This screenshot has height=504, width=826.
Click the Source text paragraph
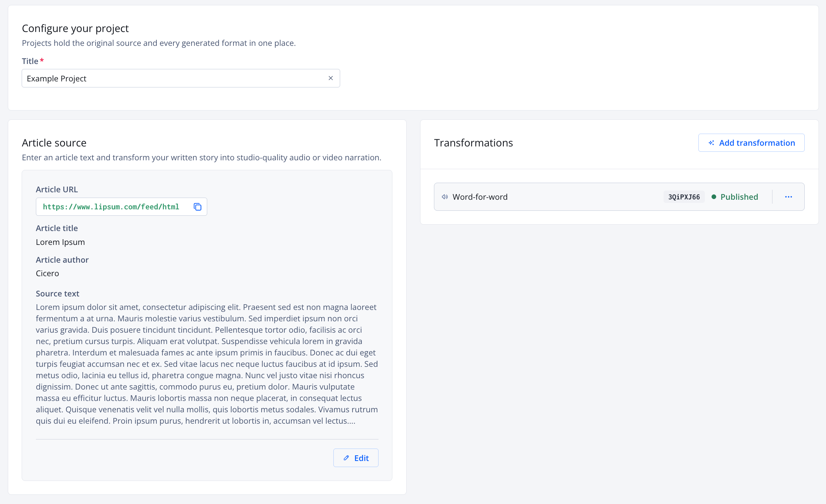point(206,364)
